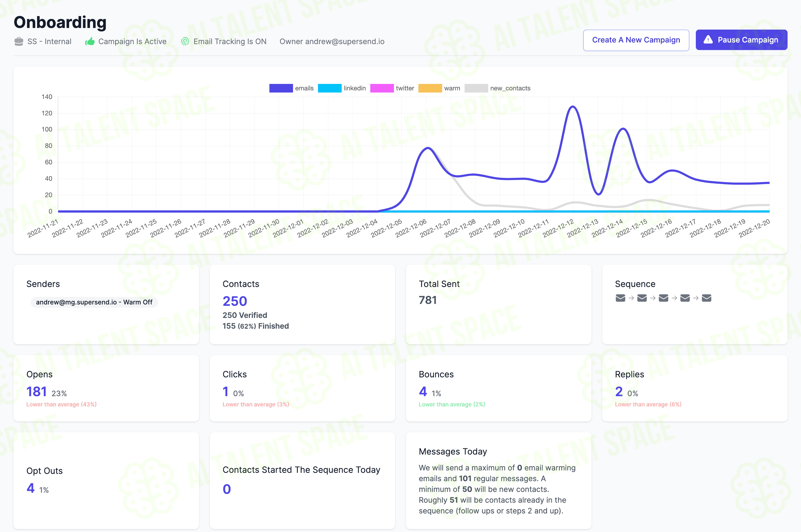801x532 pixels.
Task: Pause the campaign with Pause Campaign button
Action: coord(741,40)
